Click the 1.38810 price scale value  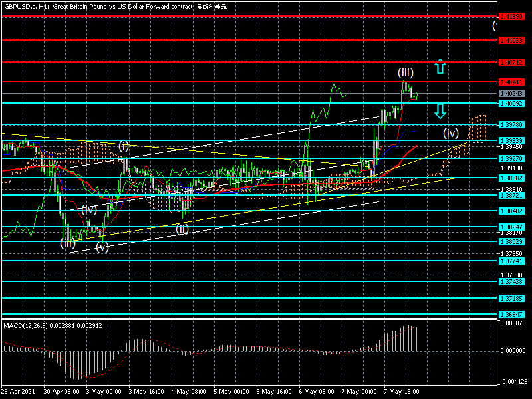coord(511,190)
